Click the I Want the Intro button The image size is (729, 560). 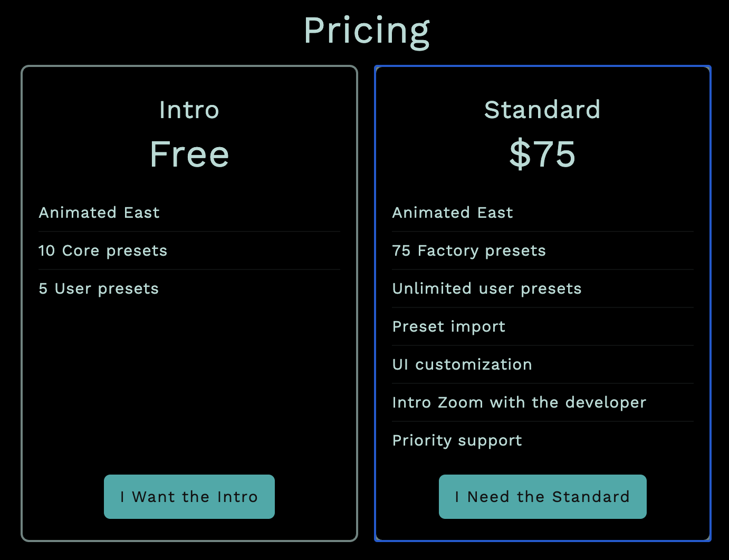189,497
